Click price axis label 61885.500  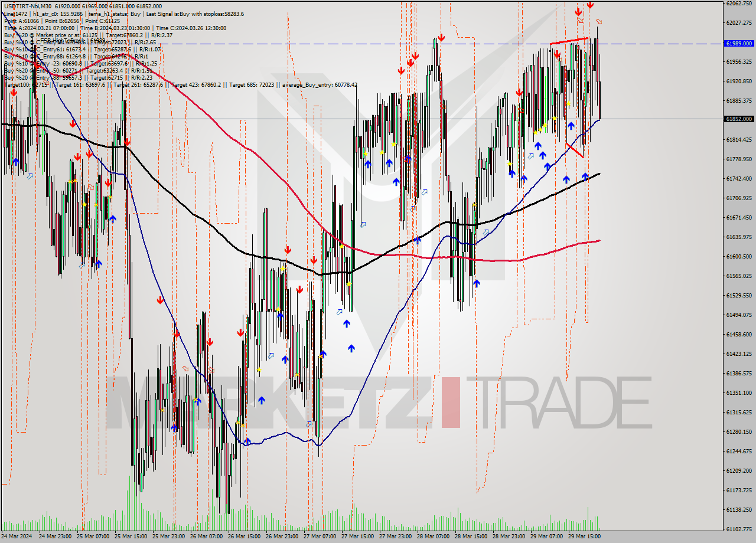tap(739, 100)
